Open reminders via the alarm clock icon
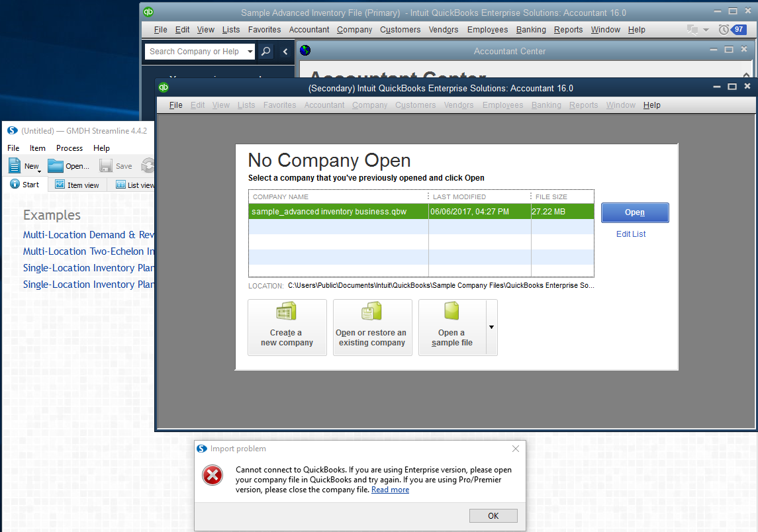Screen dimensions: 758x532 click(x=724, y=30)
